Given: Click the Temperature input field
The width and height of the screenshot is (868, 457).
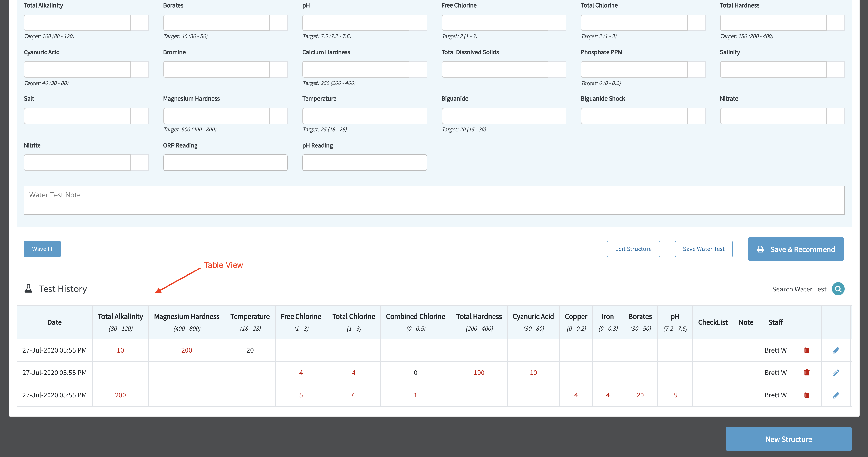Looking at the screenshot, I should pyautogui.click(x=355, y=116).
